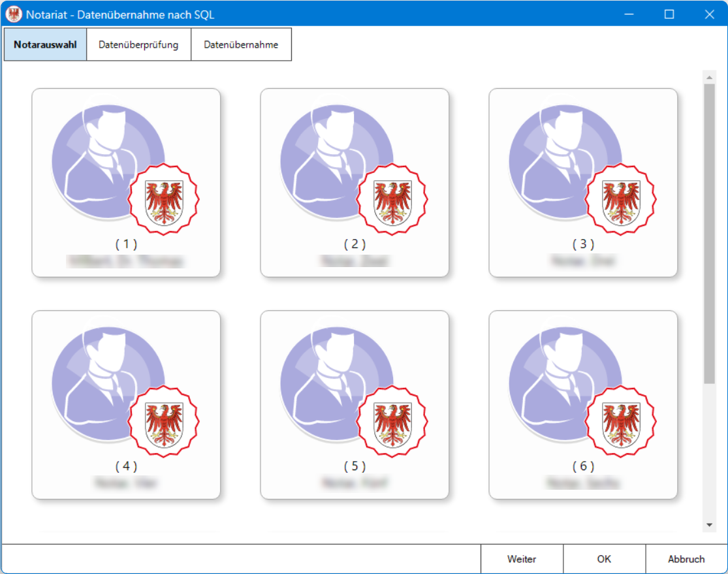Click the vertical scrollbar thumb
Screen dimensions: 728x574
709,232
